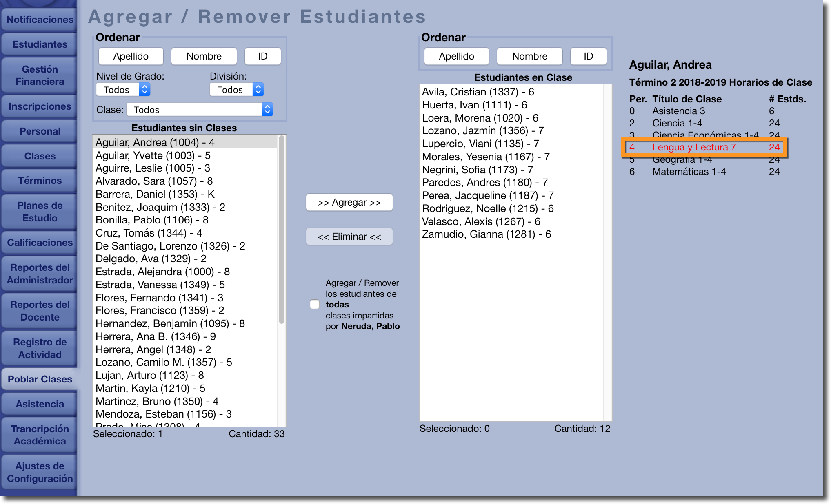Select Barrera, Daniel (1353) in list
831x504 pixels.
click(x=155, y=194)
